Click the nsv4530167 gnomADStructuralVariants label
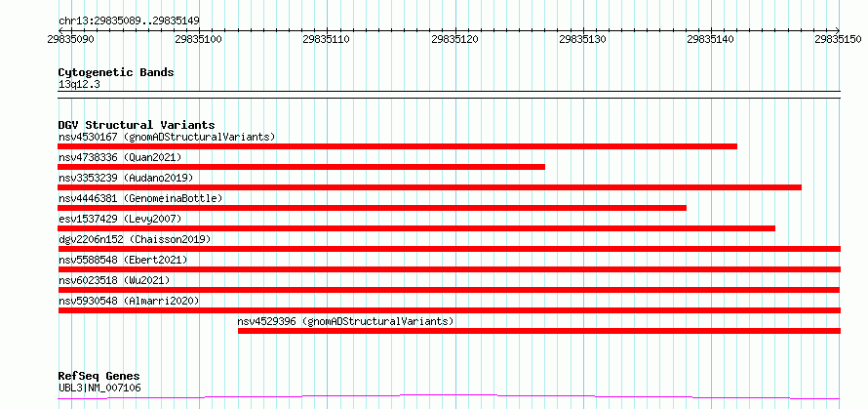Image resolution: width=868 pixels, height=409 pixels. click(167, 137)
